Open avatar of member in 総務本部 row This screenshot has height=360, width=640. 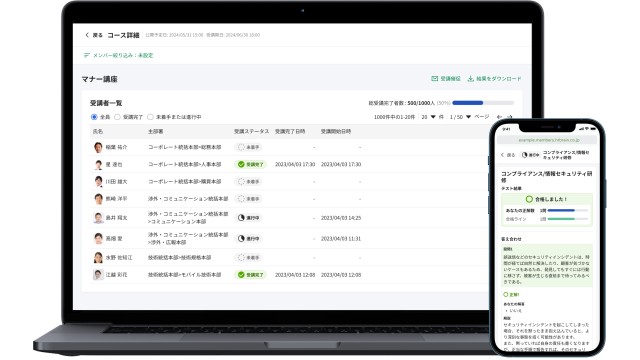pyautogui.click(x=98, y=147)
